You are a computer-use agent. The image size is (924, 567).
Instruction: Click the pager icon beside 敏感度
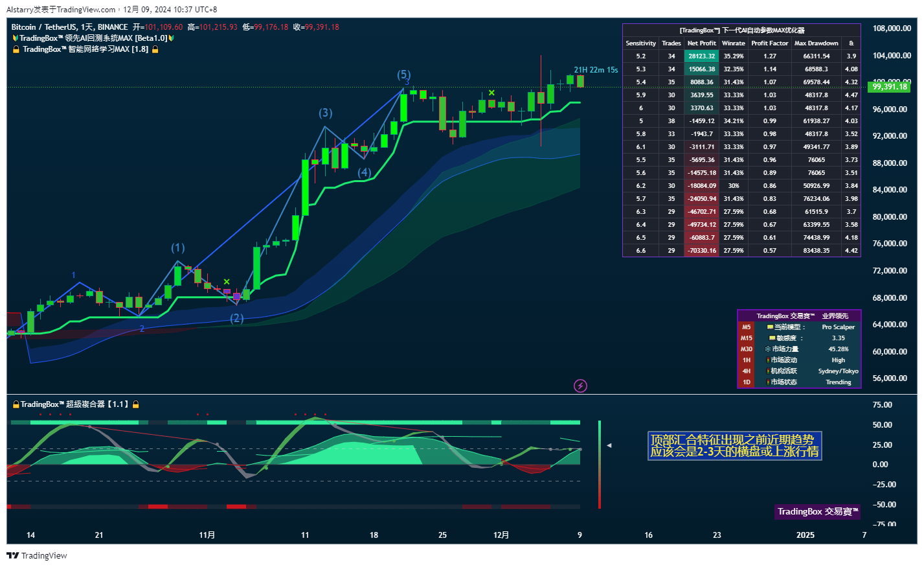[x=772, y=338]
